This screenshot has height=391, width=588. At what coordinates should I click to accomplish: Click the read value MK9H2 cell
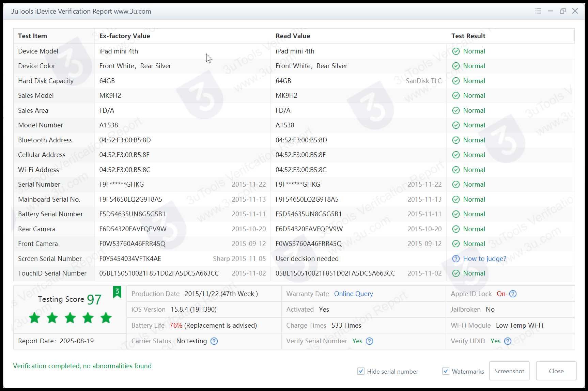(x=286, y=95)
